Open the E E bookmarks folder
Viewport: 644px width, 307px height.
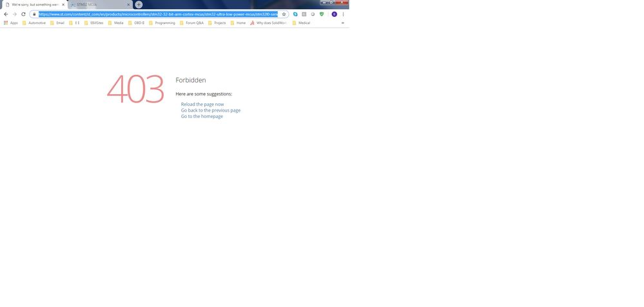(x=74, y=23)
